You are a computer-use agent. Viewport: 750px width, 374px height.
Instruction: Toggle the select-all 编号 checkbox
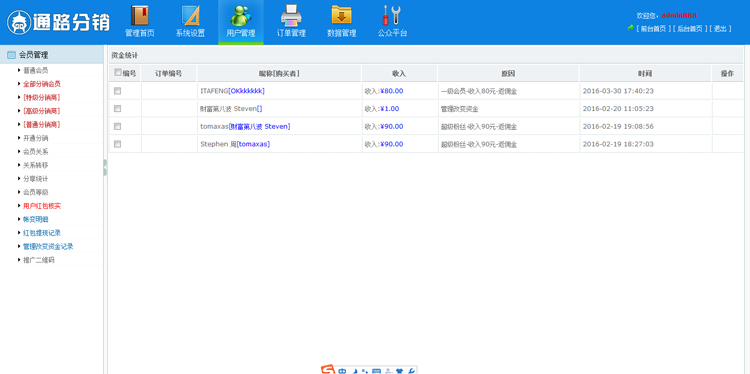[x=118, y=73]
